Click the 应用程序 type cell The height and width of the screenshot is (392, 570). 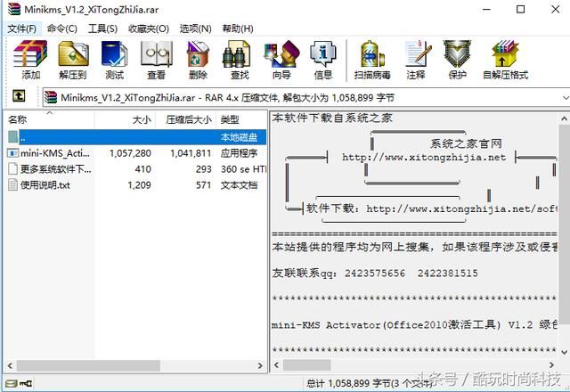tap(240, 153)
